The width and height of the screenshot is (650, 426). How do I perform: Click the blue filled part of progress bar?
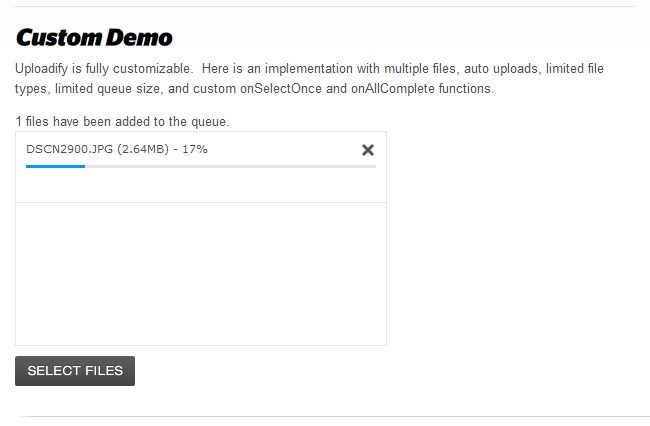55,166
